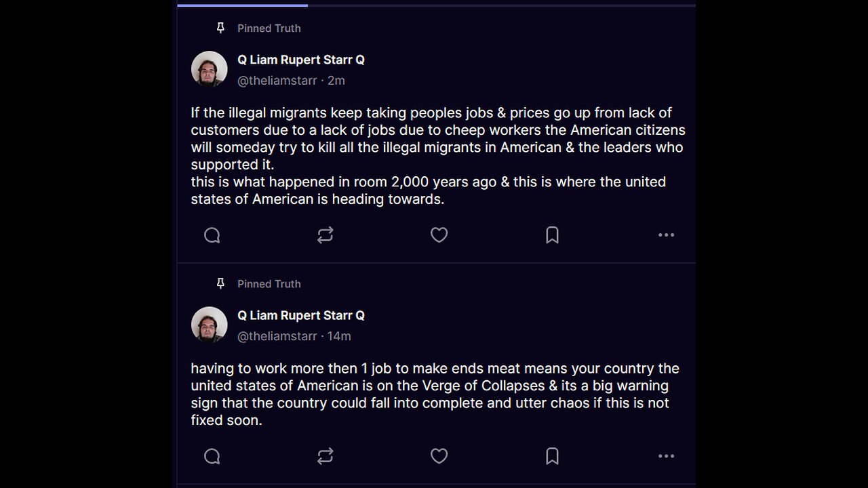Viewport: 868px width, 488px height.
Task: Open the post text about making ends meat
Action: 434,394
